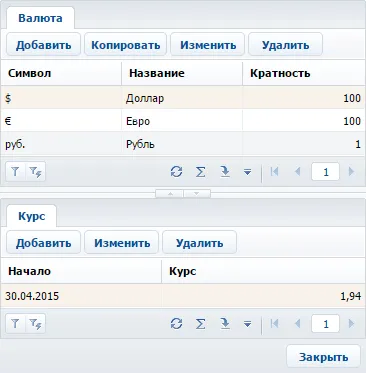Go to first page in Валюта grid
Screen dimensions: 366x373
274,172
